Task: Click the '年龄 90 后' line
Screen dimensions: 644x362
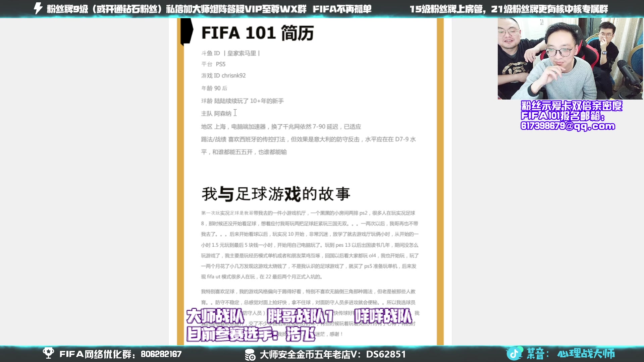Action: (214, 88)
